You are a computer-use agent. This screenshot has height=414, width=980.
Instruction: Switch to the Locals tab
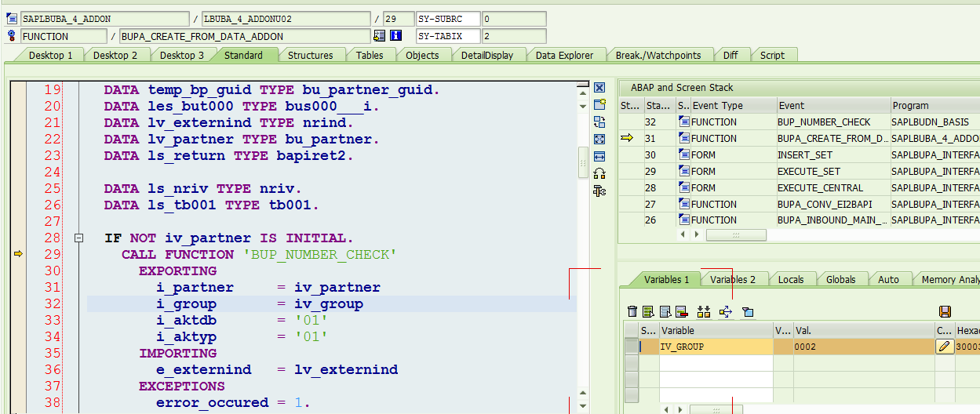click(791, 279)
